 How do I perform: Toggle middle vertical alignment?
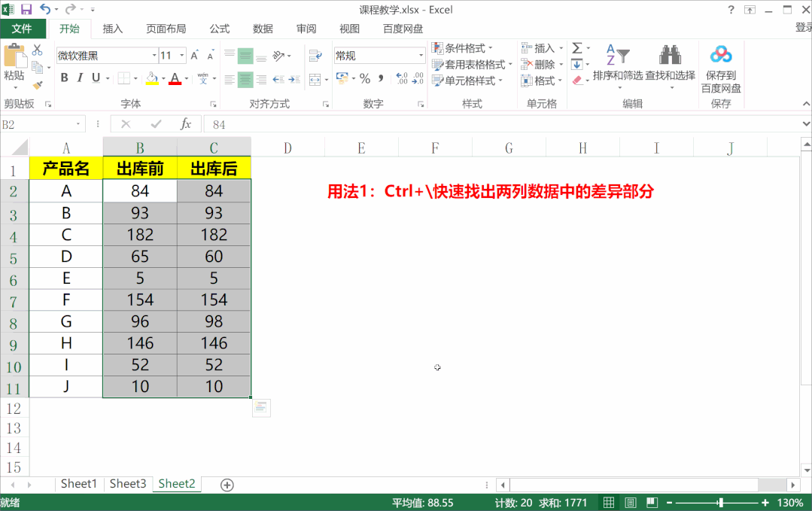tap(245, 56)
